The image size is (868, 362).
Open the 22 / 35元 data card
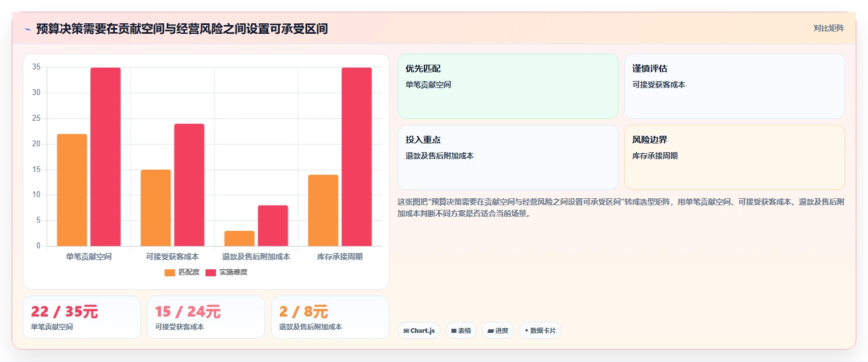(82, 317)
